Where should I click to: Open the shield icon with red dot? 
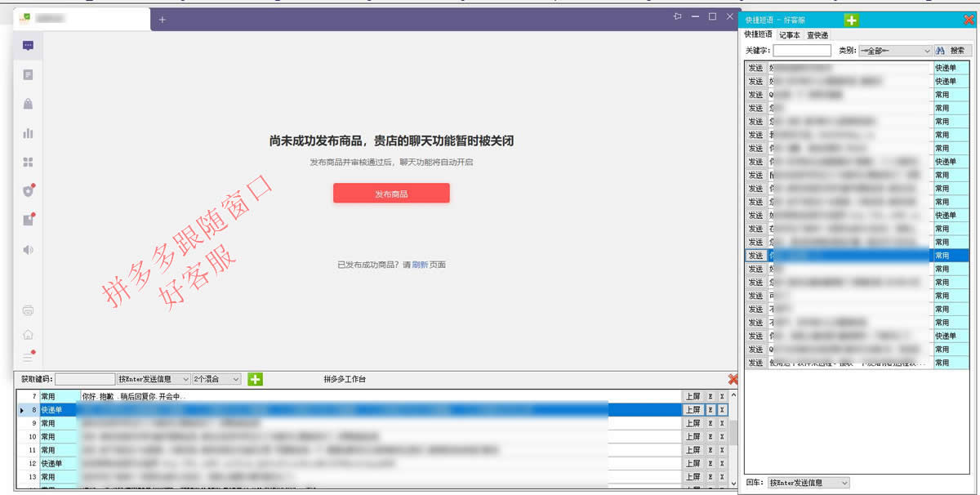coord(28,191)
